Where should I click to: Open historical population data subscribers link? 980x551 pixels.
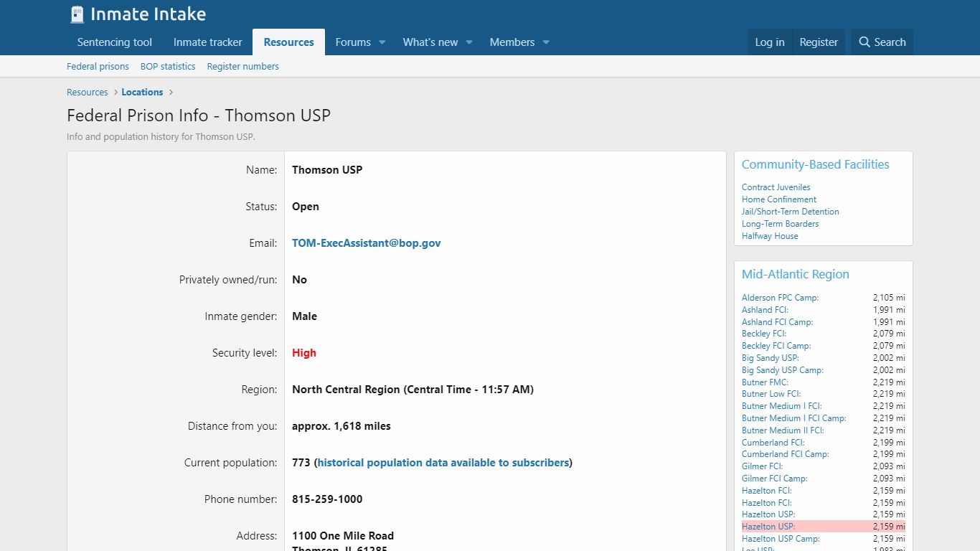443,463
